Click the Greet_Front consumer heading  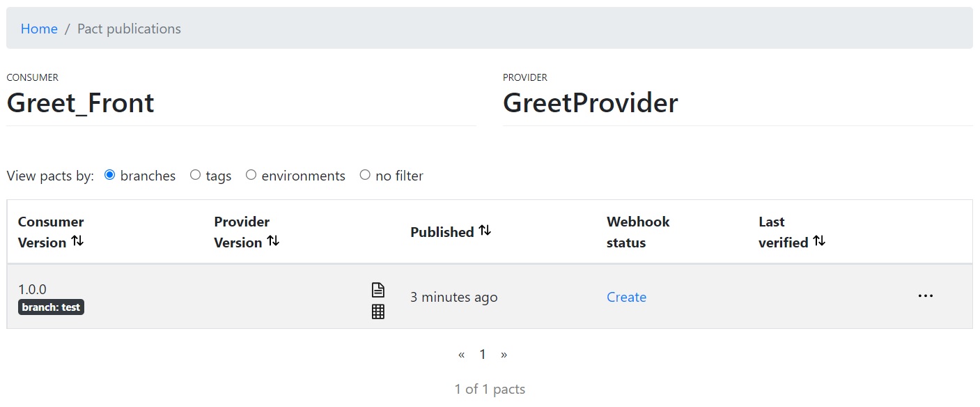point(81,103)
